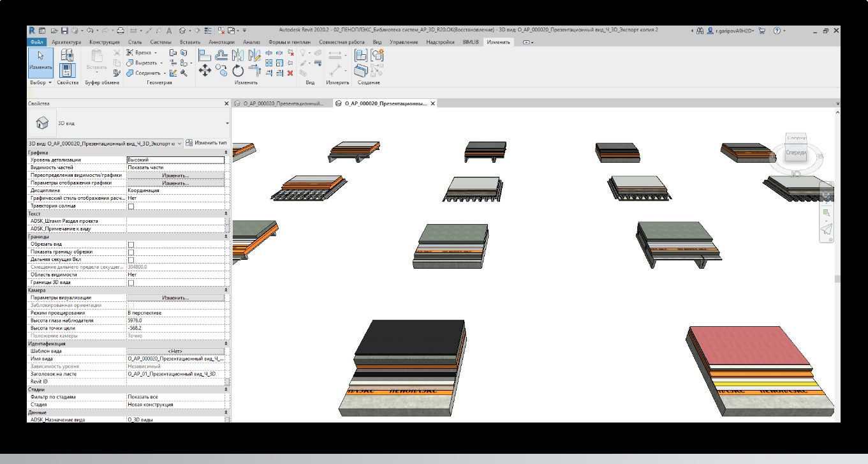Click the Mirror pick-axis icon

point(237,54)
